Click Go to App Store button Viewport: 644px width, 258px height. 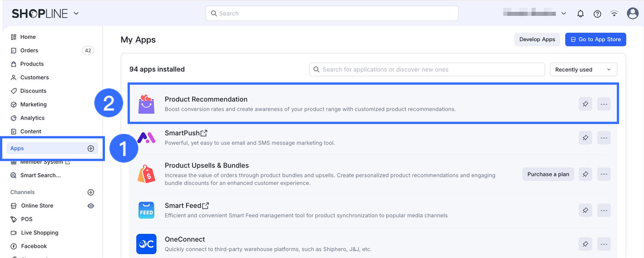point(596,39)
